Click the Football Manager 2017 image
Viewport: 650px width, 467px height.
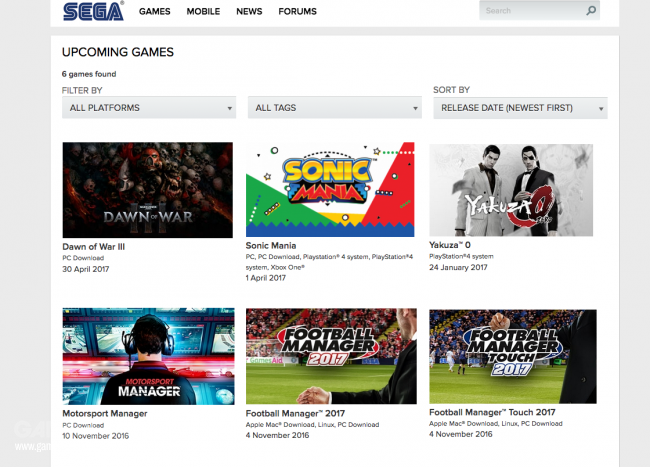[330, 355]
